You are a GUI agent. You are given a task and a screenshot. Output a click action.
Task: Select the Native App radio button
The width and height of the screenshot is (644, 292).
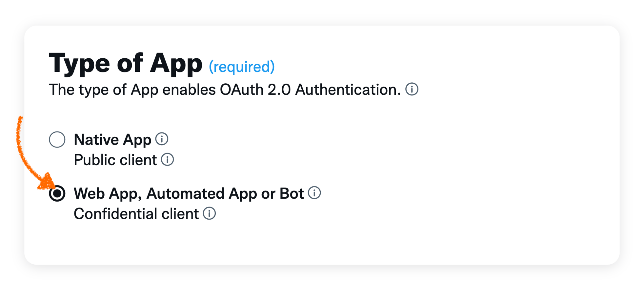tap(57, 139)
